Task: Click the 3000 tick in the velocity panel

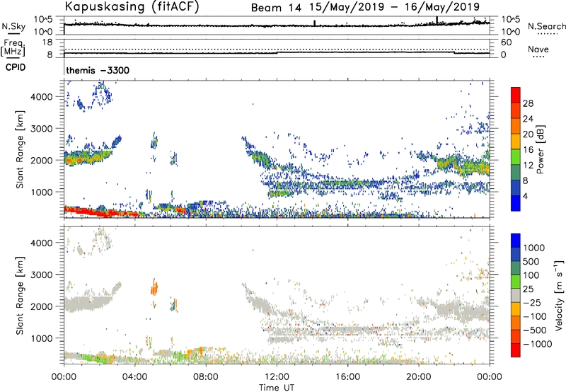Action: pos(42,275)
